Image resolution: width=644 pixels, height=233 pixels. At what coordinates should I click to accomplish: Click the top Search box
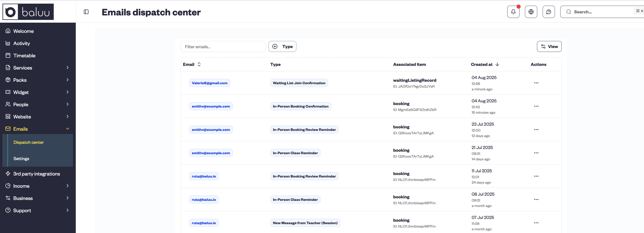pyautogui.click(x=603, y=12)
